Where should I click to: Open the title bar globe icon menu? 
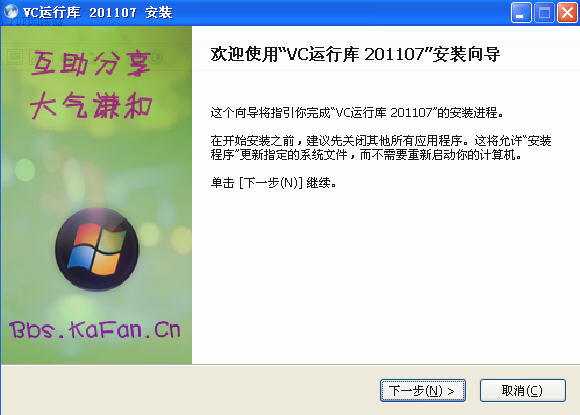pyautogui.click(x=10, y=12)
